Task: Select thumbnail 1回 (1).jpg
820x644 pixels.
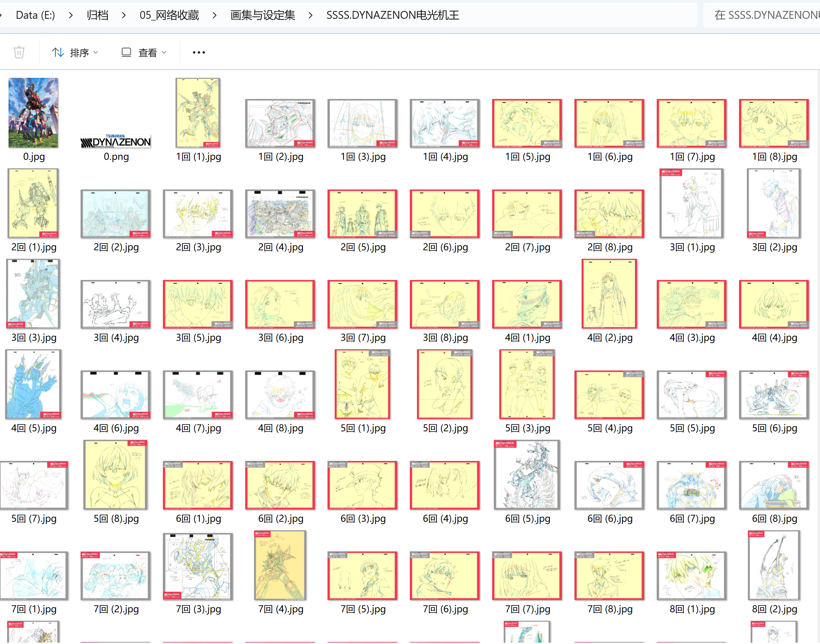Action: point(198,112)
